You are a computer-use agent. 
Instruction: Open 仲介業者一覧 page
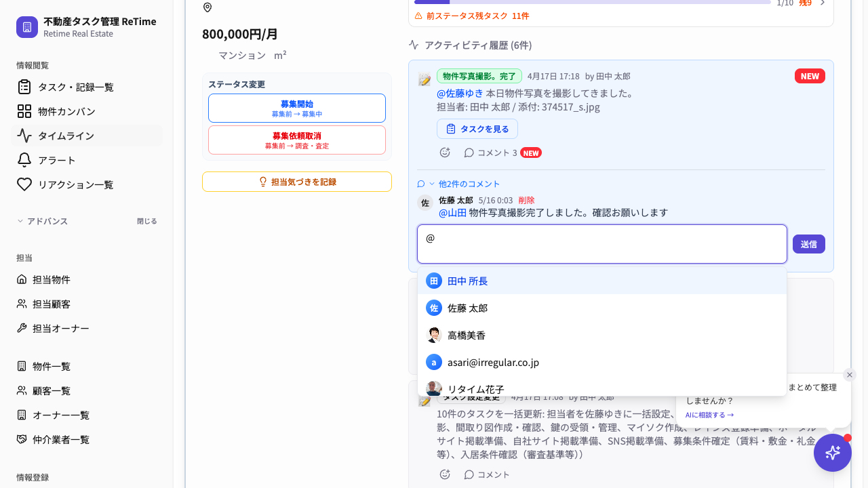[87, 439]
